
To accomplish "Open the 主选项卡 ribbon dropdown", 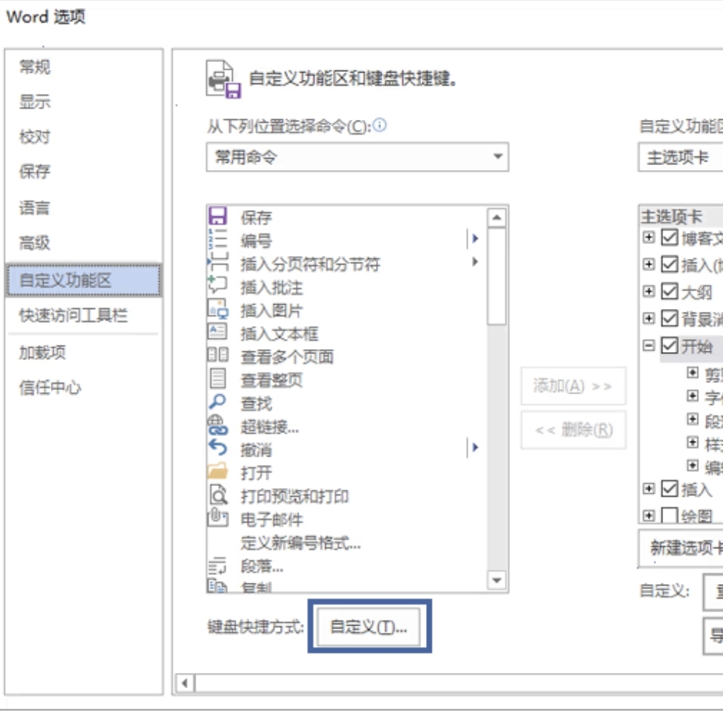I will (x=680, y=157).
